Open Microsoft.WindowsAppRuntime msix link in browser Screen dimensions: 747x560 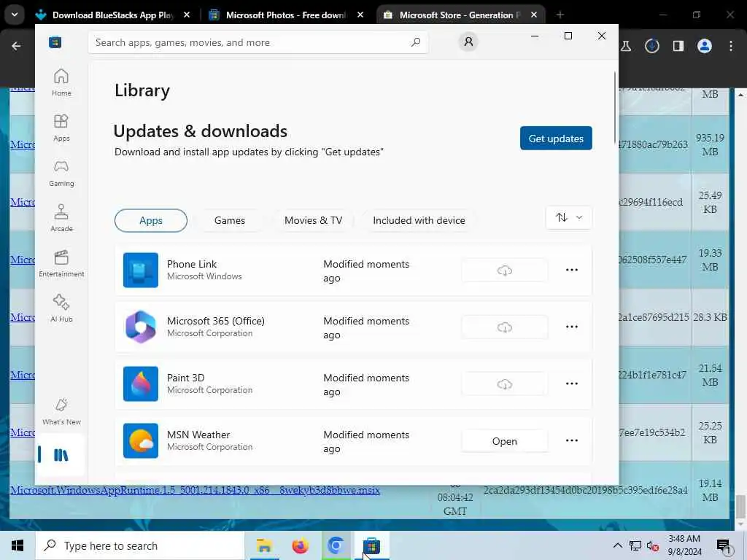point(196,490)
